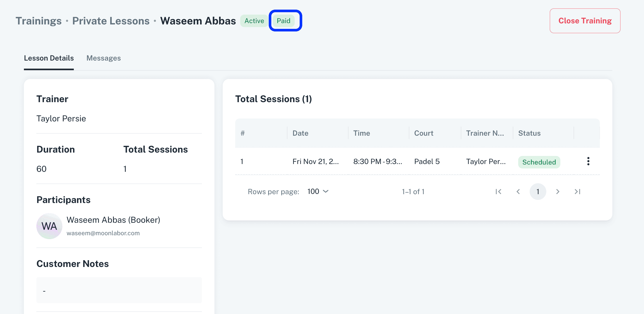
Task: Click the Scheduled status chip
Action: pos(539,162)
